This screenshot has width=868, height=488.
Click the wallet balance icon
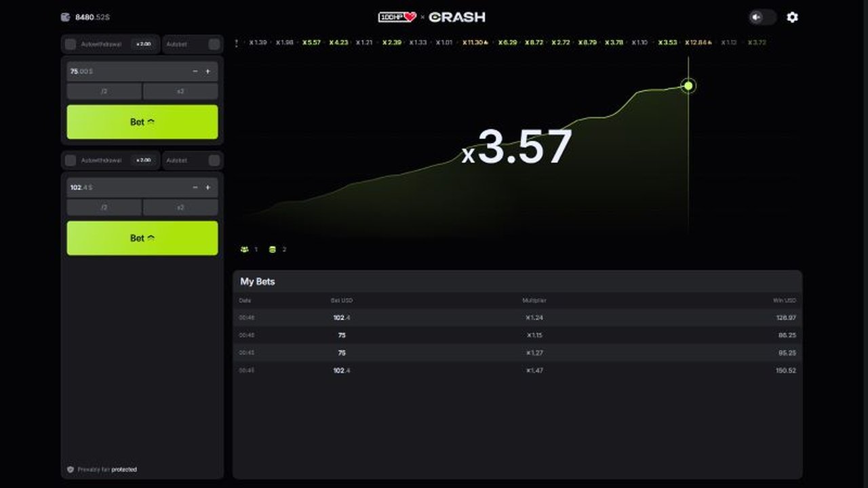click(66, 17)
